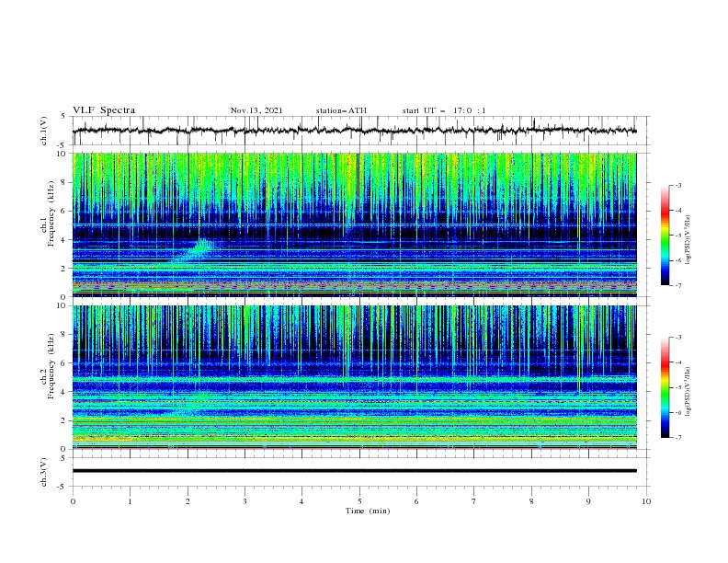728x563 pixels.
Task: Click the "4" kHz tick on ch.1 frequency axis
Action: pyautogui.click(x=64, y=240)
